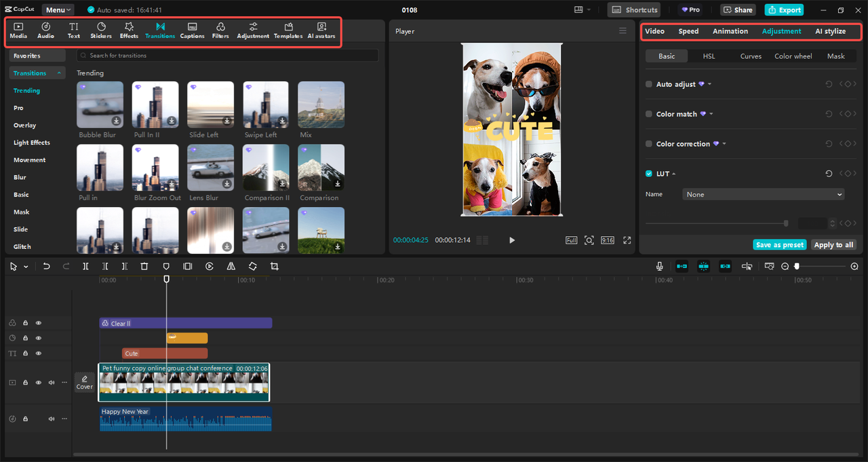This screenshot has width=868, height=462.
Task: Expand the Color correction options arrow
Action: pos(724,144)
